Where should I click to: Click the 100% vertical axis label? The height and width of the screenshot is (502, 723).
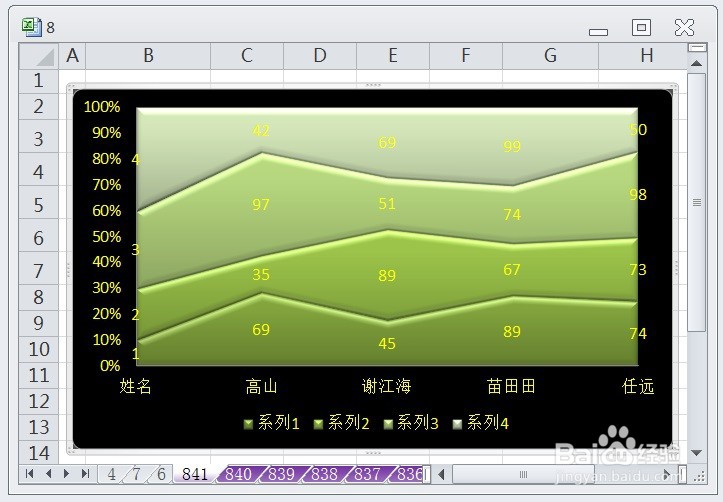tap(102, 107)
